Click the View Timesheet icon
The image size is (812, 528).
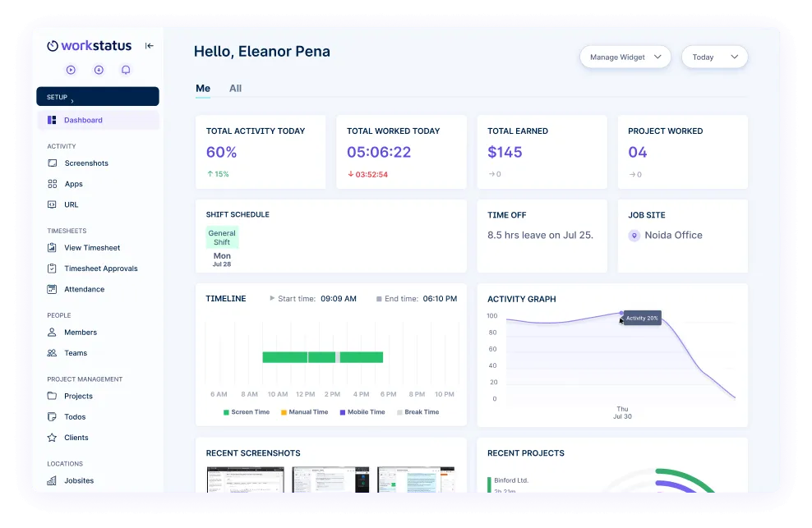point(52,247)
